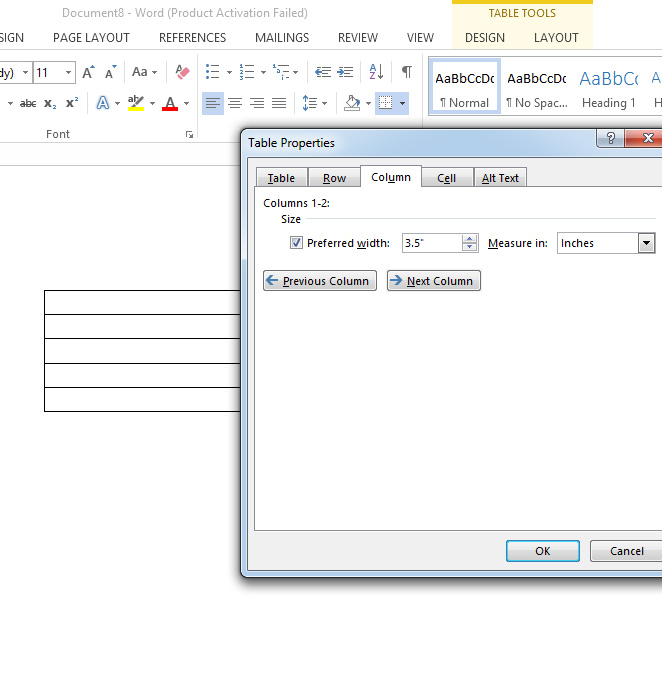Cancel the Table Properties dialog
Viewport: 662px width, 688px height.
pyautogui.click(x=626, y=551)
